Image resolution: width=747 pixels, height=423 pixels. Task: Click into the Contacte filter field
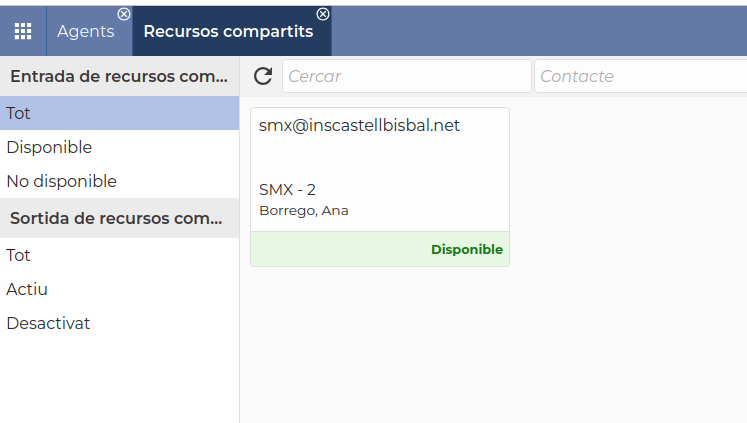(x=640, y=76)
